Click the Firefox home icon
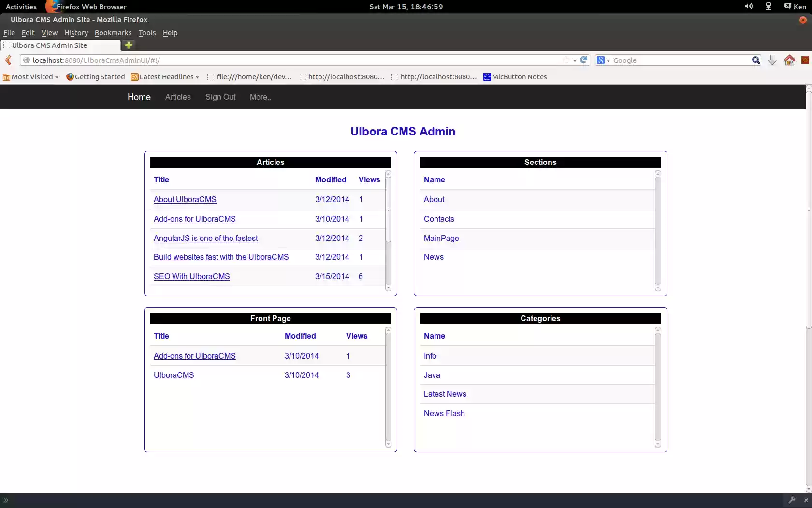The image size is (812, 508). click(790, 60)
